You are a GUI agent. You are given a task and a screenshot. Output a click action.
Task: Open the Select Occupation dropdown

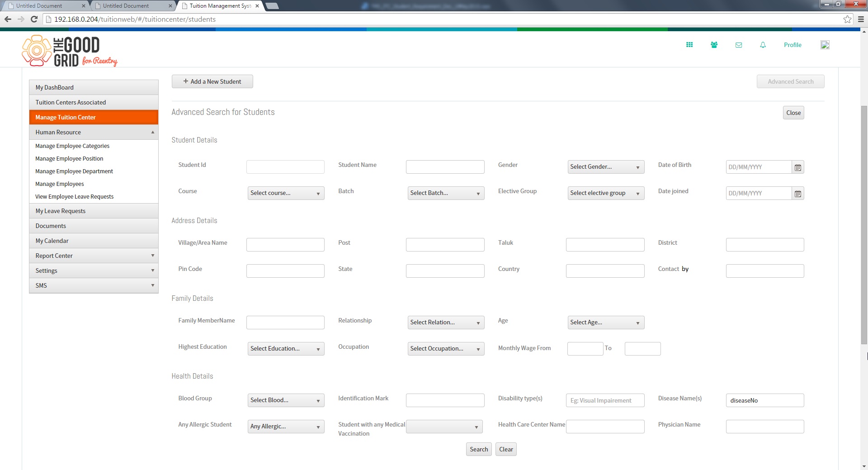point(446,349)
